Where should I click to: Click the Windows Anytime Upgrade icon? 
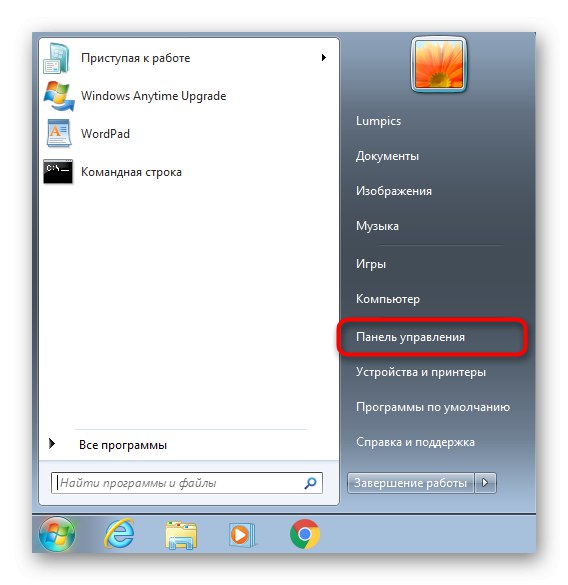[x=59, y=96]
